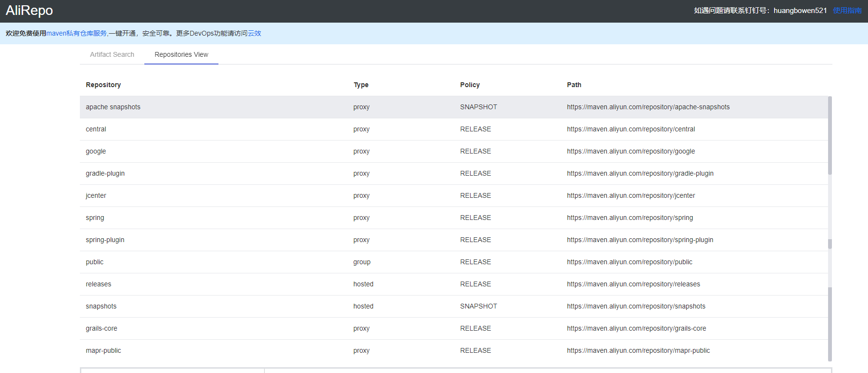The image size is (868, 373).
Task: Click the repository/public path URL
Action: coord(629,262)
